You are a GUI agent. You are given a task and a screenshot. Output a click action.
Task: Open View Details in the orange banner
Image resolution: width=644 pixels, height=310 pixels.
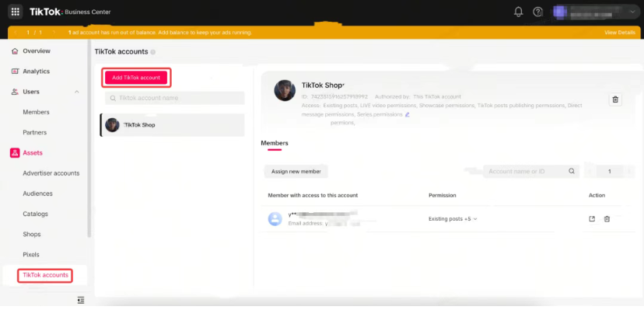pyautogui.click(x=620, y=33)
